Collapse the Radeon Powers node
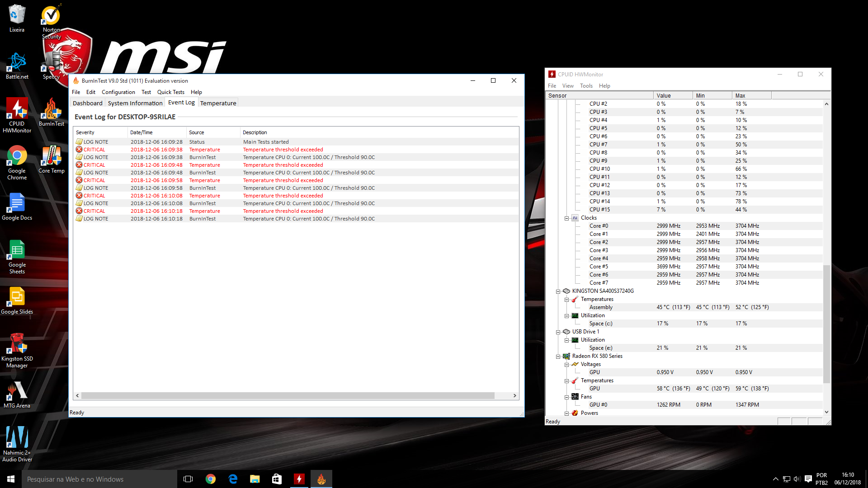Screen dimensions: 868x488 click(x=566, y=413)
